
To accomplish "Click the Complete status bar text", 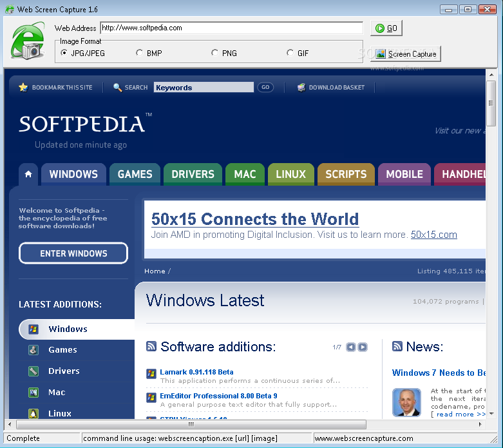I will [23, 438].
